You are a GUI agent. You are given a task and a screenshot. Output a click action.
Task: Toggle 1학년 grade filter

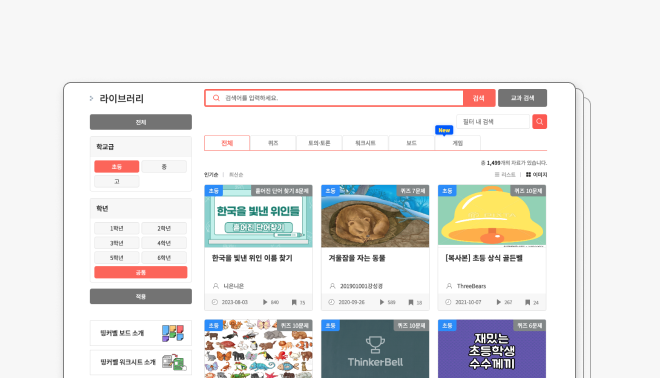point(117,228)
